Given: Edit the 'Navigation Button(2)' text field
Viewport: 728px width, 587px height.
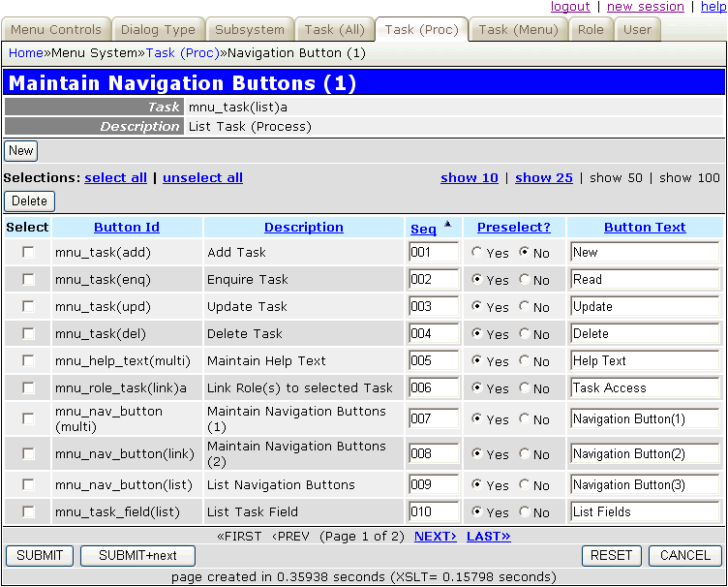Looking at the screenshot, I should pyautogui.click(x=645, y=454).
